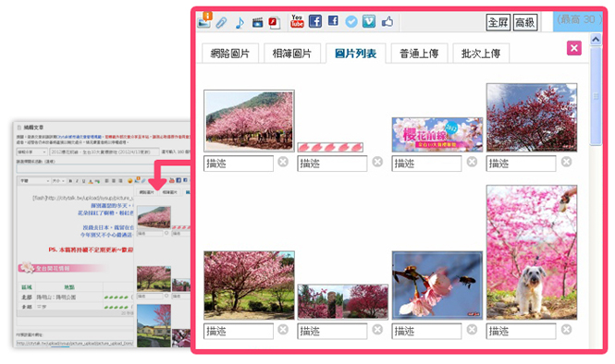This screenshot has width=615, height=364.
Task: Click the insert image icon
Action: click(204, 20)
